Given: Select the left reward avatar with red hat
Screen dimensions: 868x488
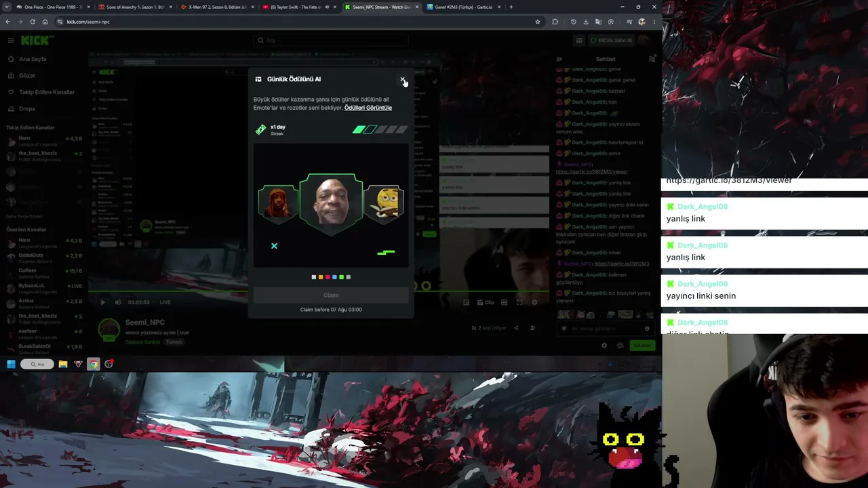Looking at the screenshot, I should (277, 203).
